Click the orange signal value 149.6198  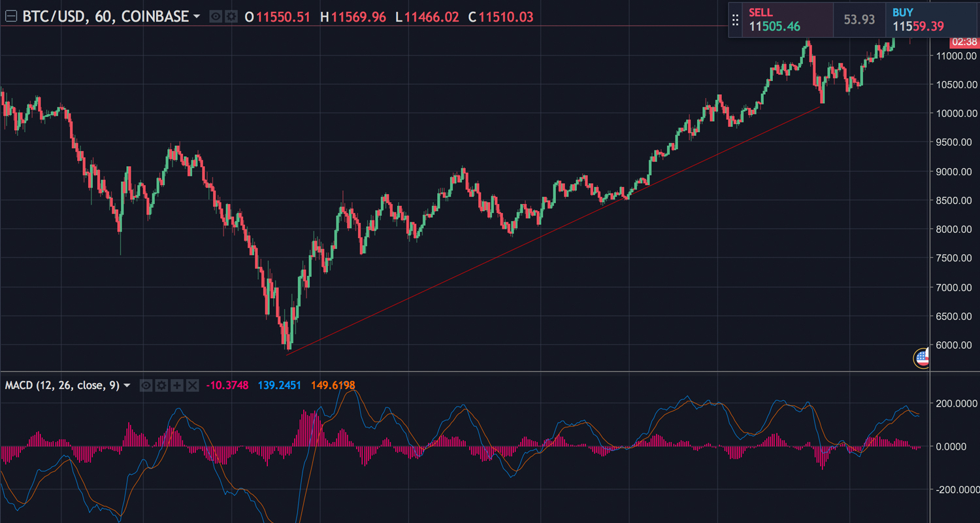[x=333, y=386]
